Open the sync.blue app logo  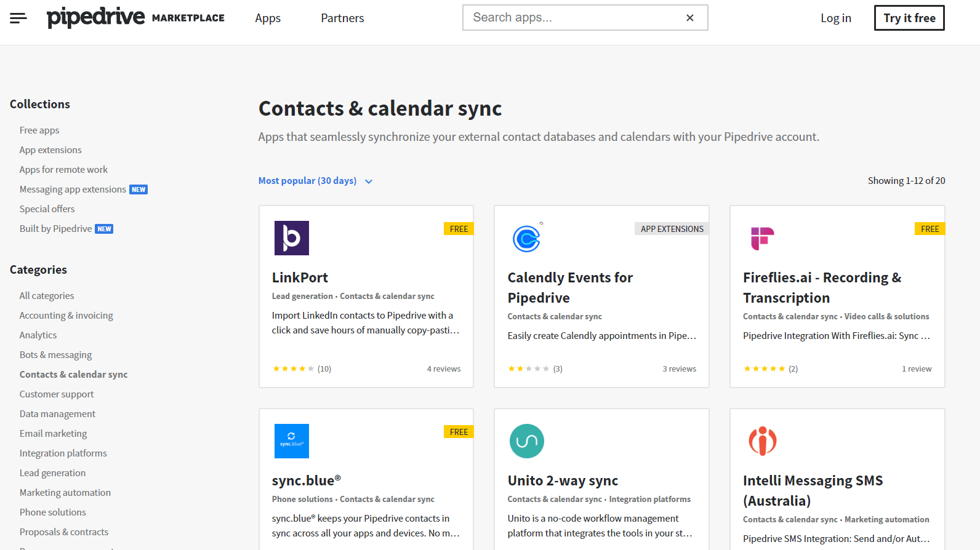point(291,441)
